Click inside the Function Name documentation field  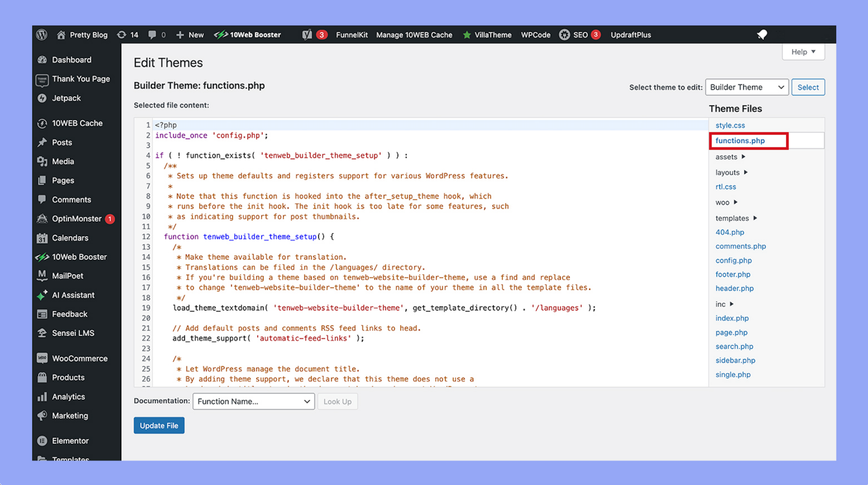click(253, 401)
